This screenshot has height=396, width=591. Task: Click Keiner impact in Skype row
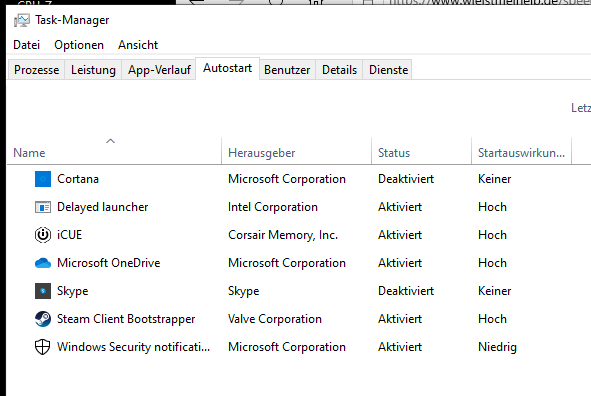click(x=495, y=291)
